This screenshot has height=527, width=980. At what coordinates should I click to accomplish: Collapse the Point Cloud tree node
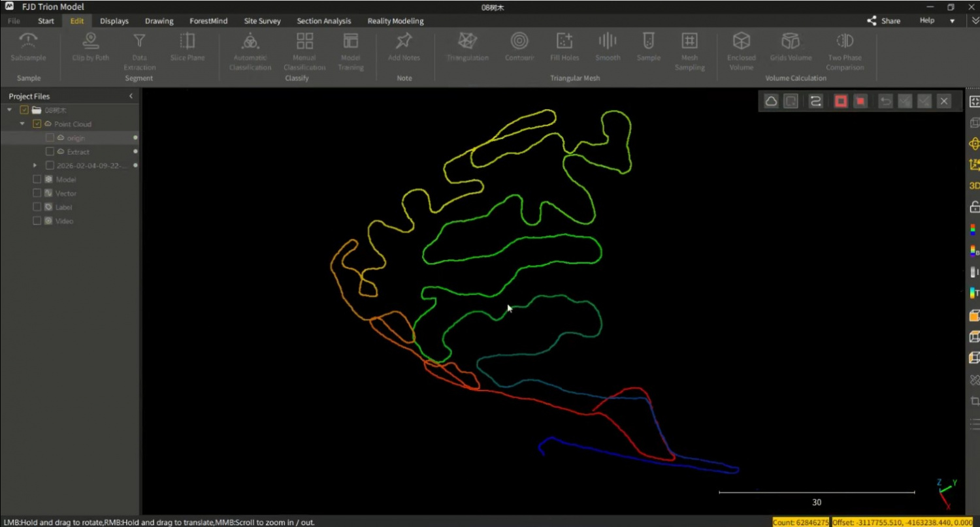[22, 124]
